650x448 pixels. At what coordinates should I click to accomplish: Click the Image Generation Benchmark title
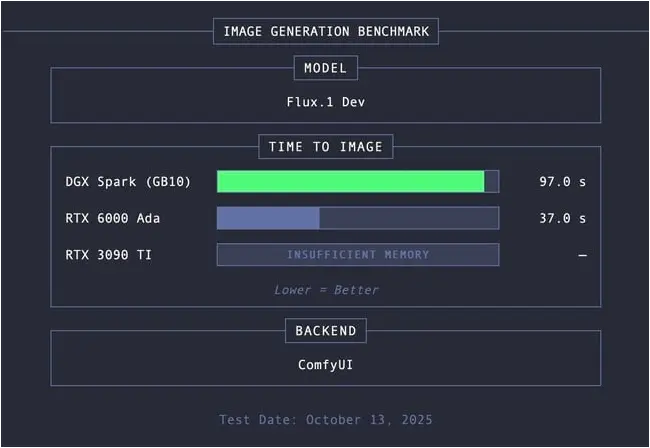[x=325, y=31]
